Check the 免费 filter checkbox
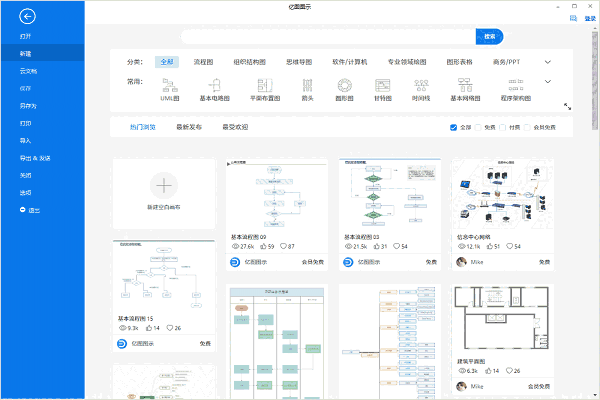The image size is (600, 400). pyautogui.click(x=478, y=127)
